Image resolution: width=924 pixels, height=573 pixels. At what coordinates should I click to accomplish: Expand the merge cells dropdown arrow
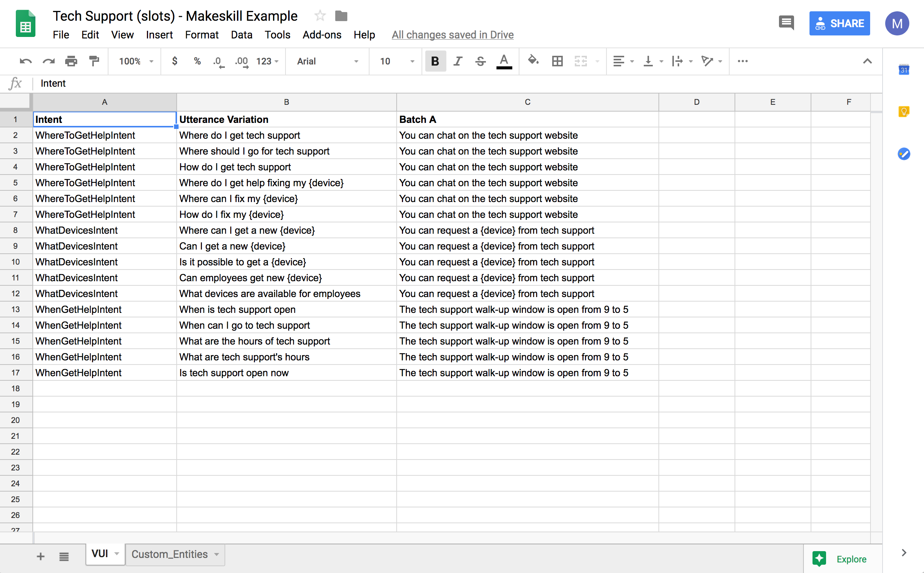(597, 61)
